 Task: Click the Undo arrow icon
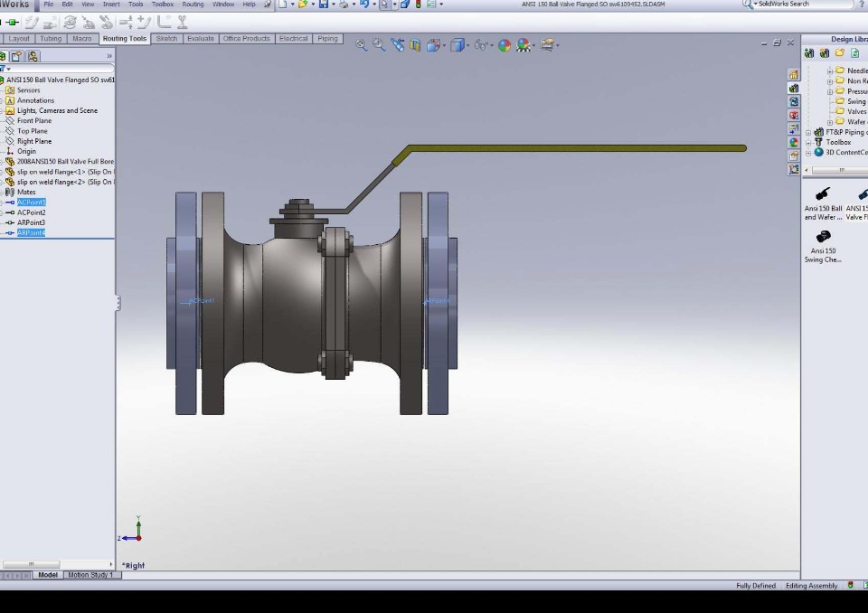[363, 5]
